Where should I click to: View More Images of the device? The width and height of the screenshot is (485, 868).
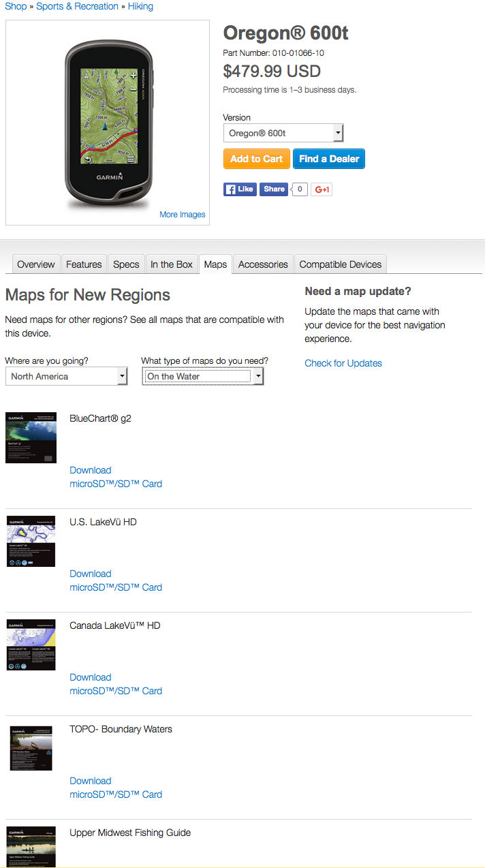click(x=183, y=214)
